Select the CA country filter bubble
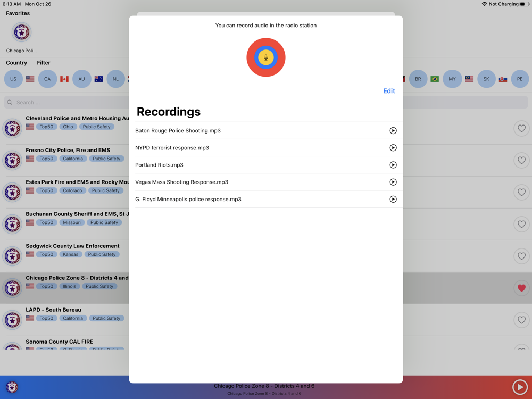 click(47, 79)
